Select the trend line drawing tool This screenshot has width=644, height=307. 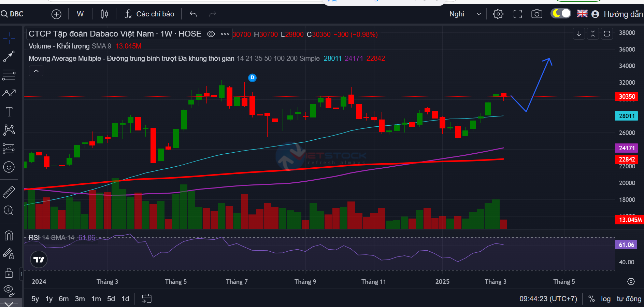9,56
